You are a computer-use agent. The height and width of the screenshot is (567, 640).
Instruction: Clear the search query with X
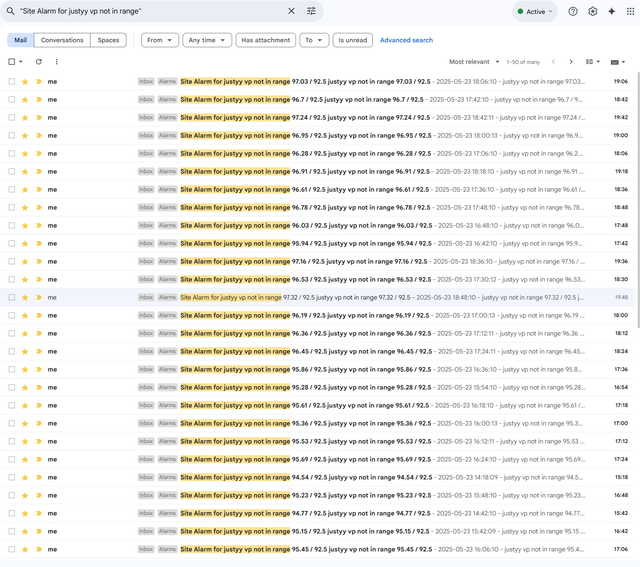coord(291,11)
